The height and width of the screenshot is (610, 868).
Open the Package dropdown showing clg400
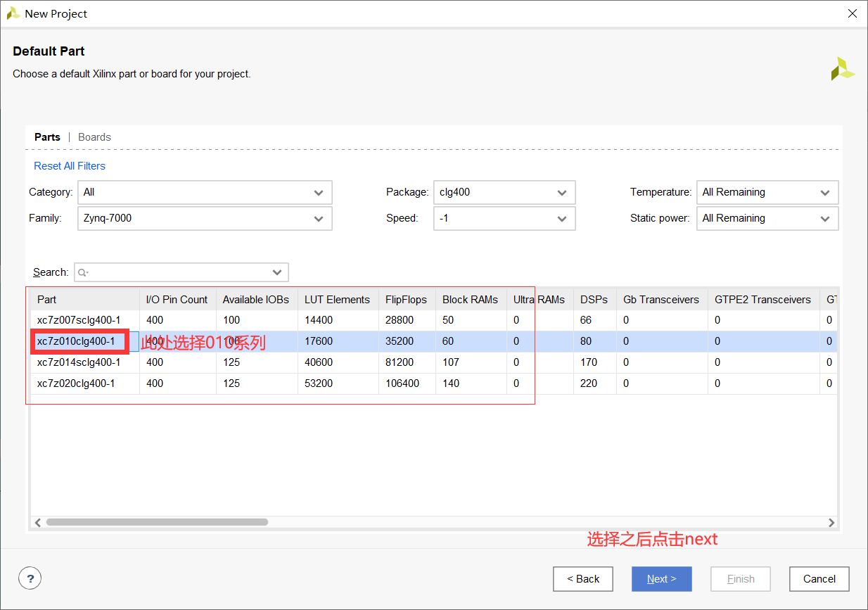[x=504, y=192]
